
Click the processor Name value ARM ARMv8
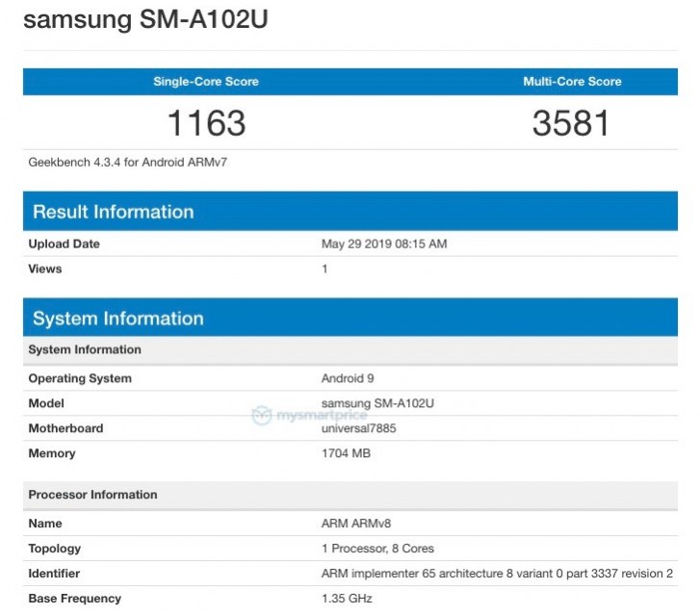click(x=356, y=524)
